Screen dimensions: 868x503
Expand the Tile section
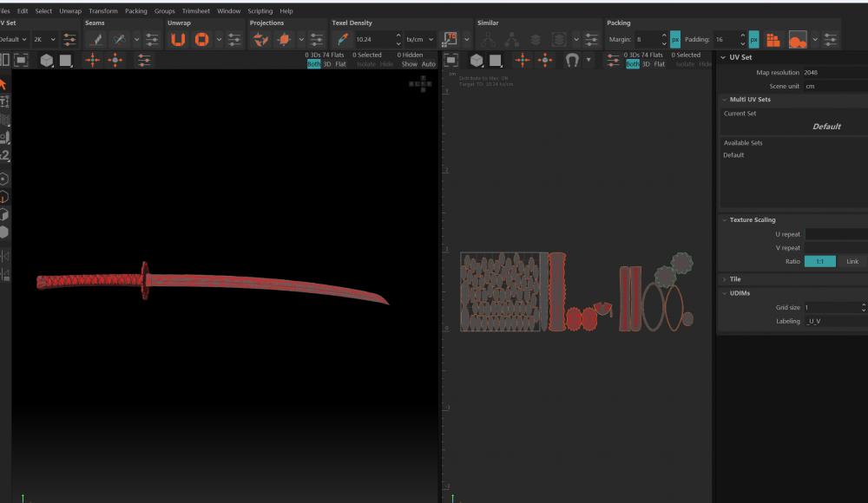coord(735,279)
